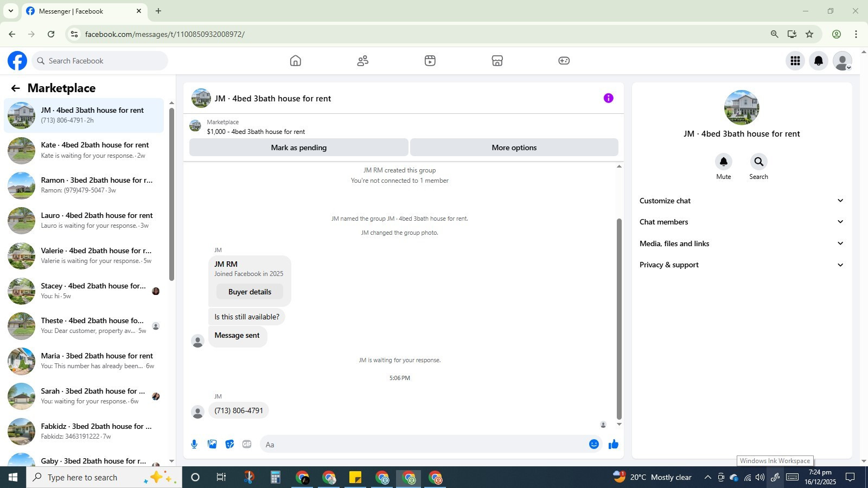Viewport: 868px width, 488px height.
Task: Open the Gaming controller icon
Action: tap(564, 61)
